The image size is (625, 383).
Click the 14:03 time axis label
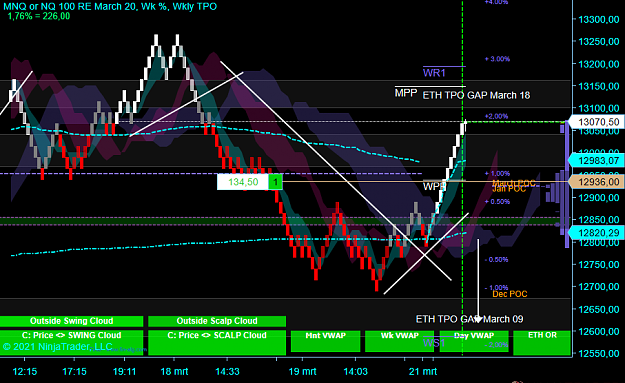coord(356,372)
